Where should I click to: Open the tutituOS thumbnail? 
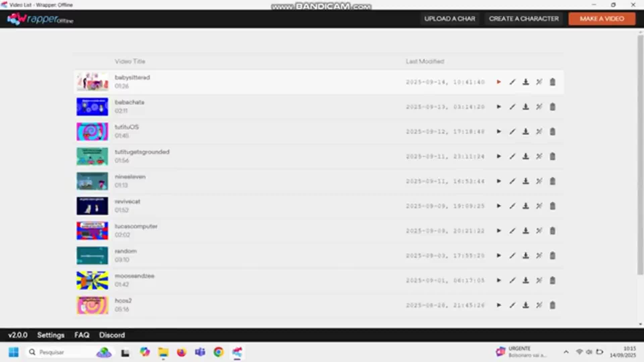click(92, 131)
